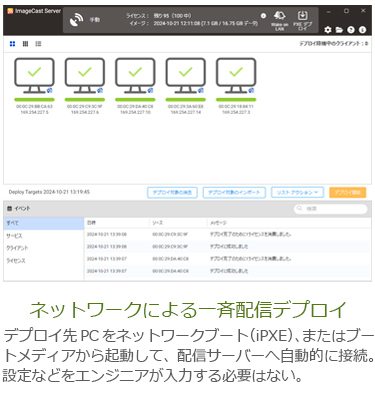Click the IP address text 169.254.227.6
Screen dimensions: 375x393
point(85,112)
